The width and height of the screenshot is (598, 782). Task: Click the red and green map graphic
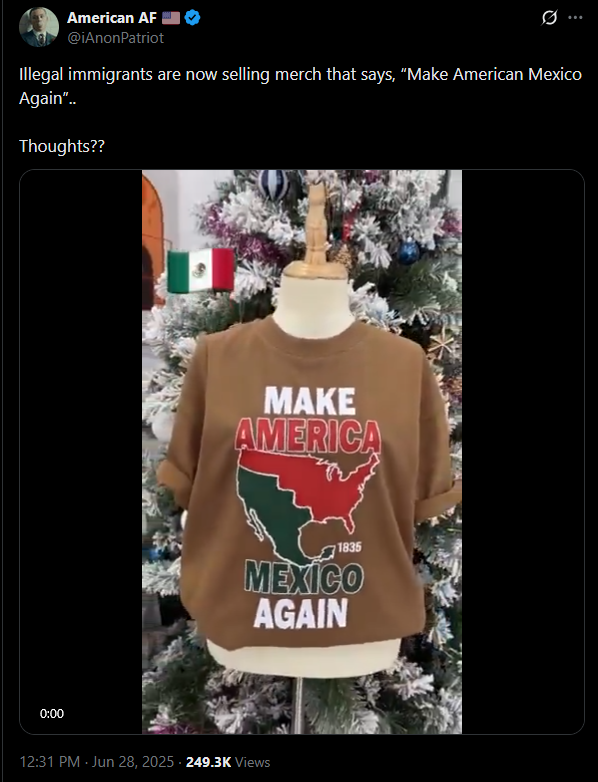(x=307, y=505)
